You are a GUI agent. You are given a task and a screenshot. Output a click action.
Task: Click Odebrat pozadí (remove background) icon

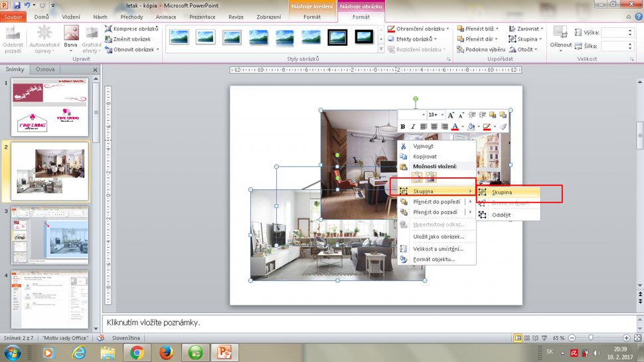pyautogui.click(x=13, y=39)
